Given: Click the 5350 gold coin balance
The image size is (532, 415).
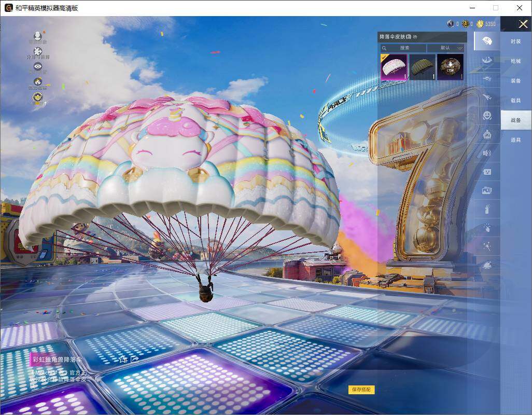Looking at the screenshot, I should [491, 24].
